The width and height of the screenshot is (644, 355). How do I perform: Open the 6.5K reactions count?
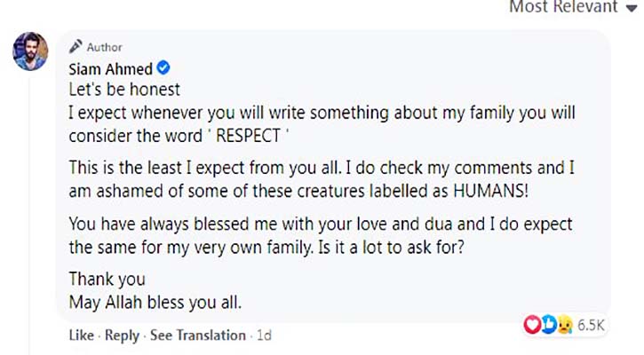point(590,326)
